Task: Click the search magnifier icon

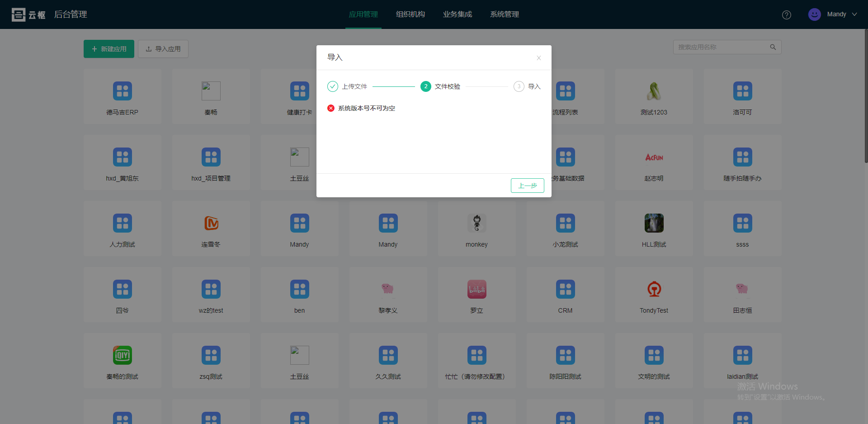Action: click(773, 47)
